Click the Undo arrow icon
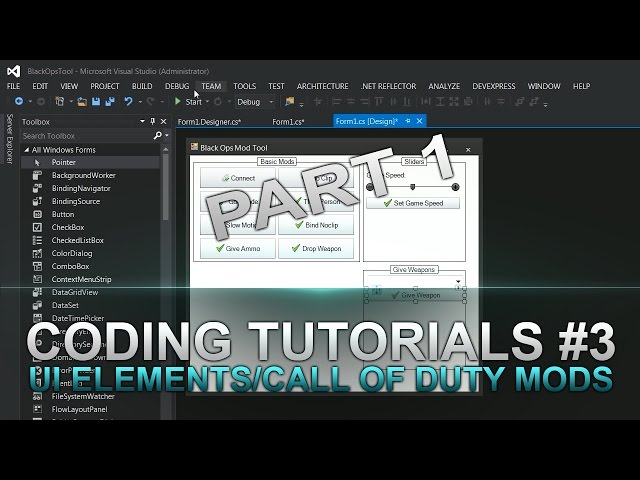This screenshot has height=480, width=640. (128, 101)
